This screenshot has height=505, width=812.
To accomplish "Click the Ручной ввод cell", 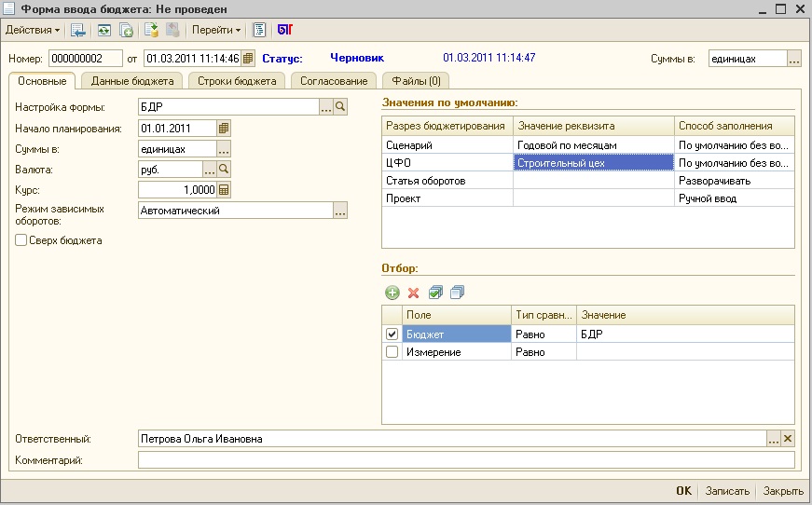I will point(735,198).
